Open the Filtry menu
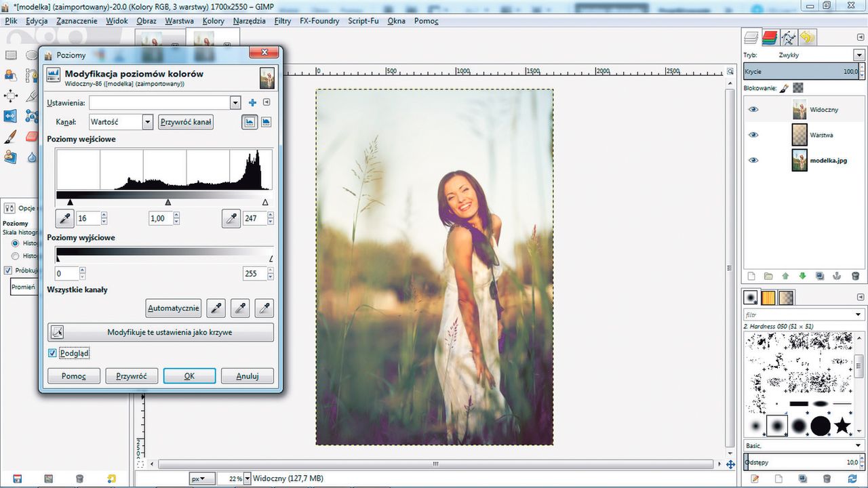Screen dimensions: 868x488 click(x=283, y=21)
